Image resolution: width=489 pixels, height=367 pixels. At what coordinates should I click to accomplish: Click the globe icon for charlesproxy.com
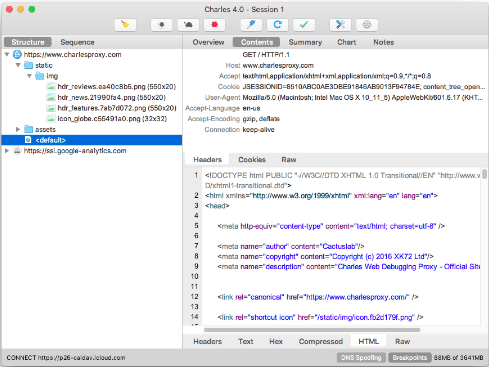[x=17, y=54]
